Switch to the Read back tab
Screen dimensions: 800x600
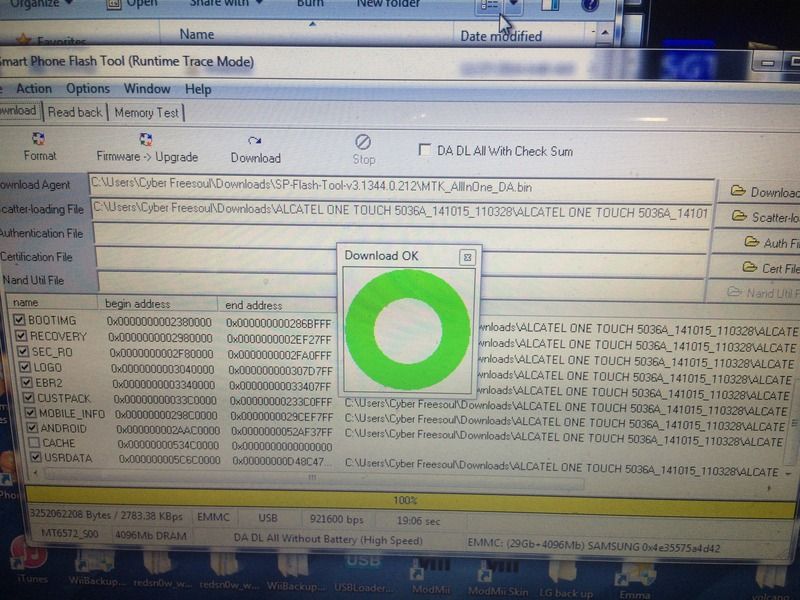click(75, 112)
